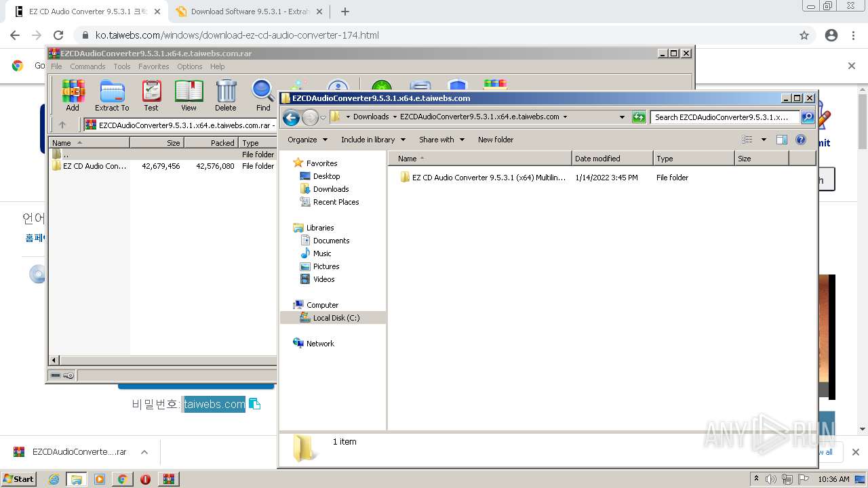Screen dimensions: 868x488
Task: Click the volume speaker tray icon
Action: coord(771,479)
